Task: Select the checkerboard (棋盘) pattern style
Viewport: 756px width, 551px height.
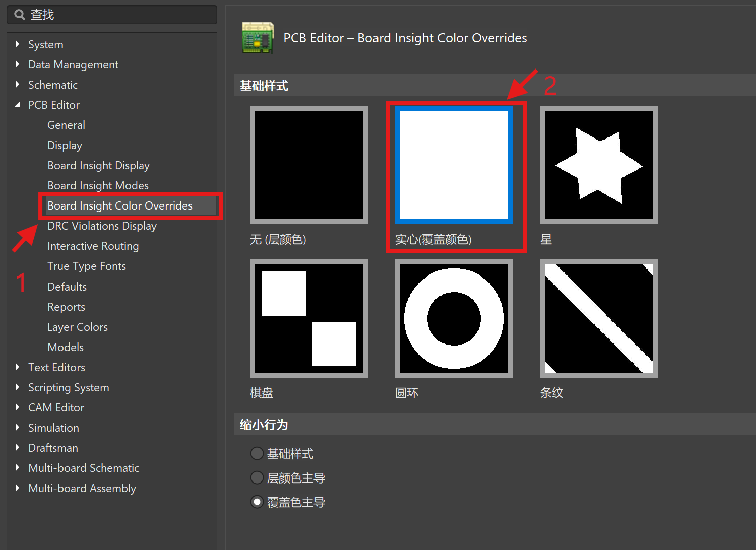Action: (308, 318)
